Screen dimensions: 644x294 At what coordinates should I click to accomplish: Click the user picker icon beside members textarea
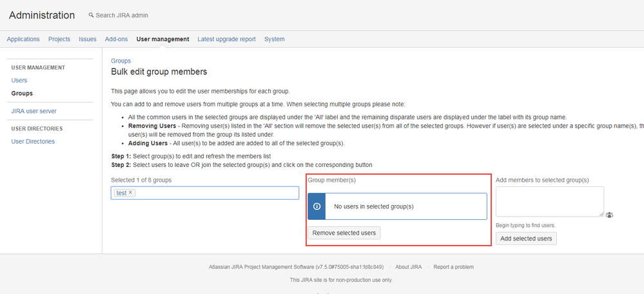pyautogui.click(x=609, y=215)
